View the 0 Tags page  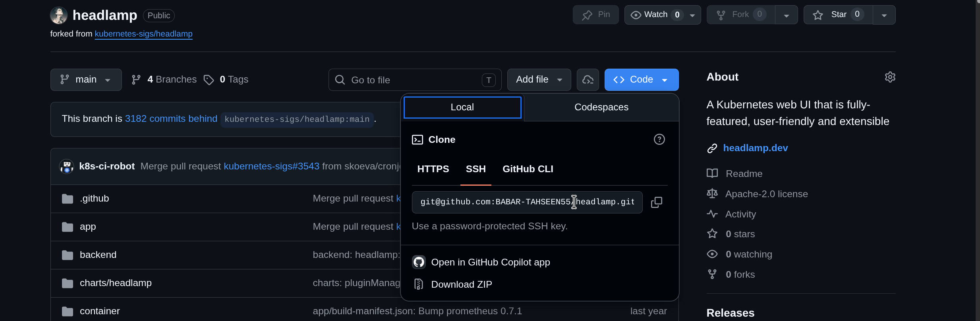tap(226, 80)
